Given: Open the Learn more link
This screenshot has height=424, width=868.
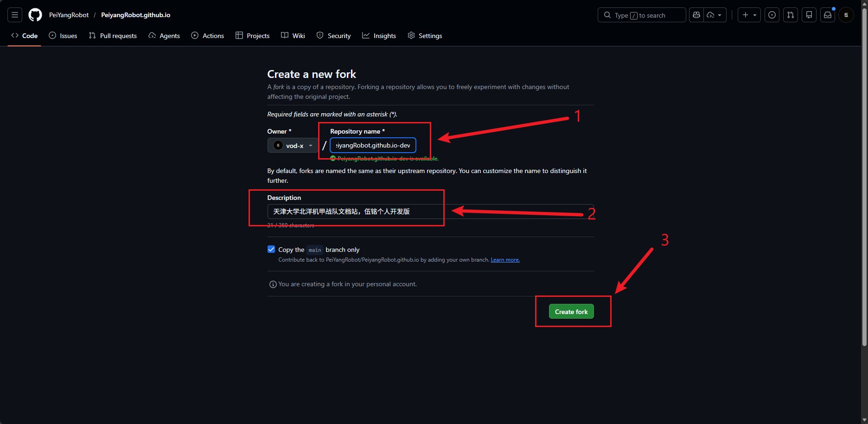Looking at the screenshot, I should click(505, 260).
